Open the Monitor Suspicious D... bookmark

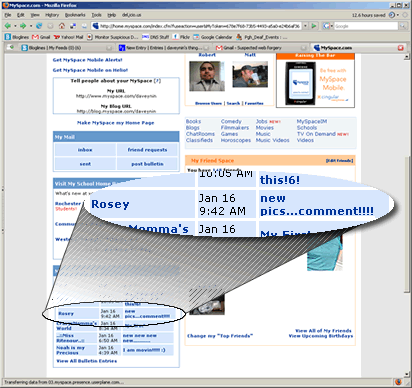(x=113, y=37)
